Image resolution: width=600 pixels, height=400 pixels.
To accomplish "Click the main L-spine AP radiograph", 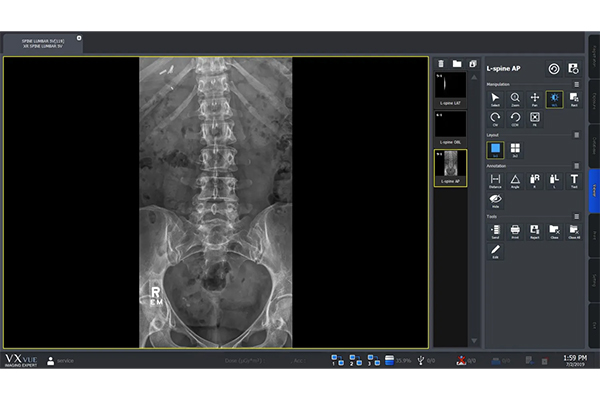I will coord(216,202).
